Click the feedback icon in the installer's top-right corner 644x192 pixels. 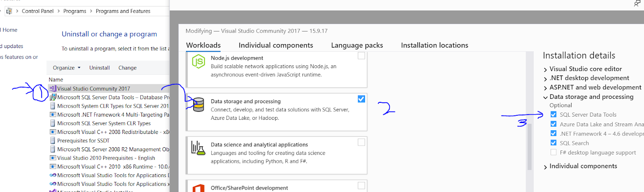(x=637, y=3)
